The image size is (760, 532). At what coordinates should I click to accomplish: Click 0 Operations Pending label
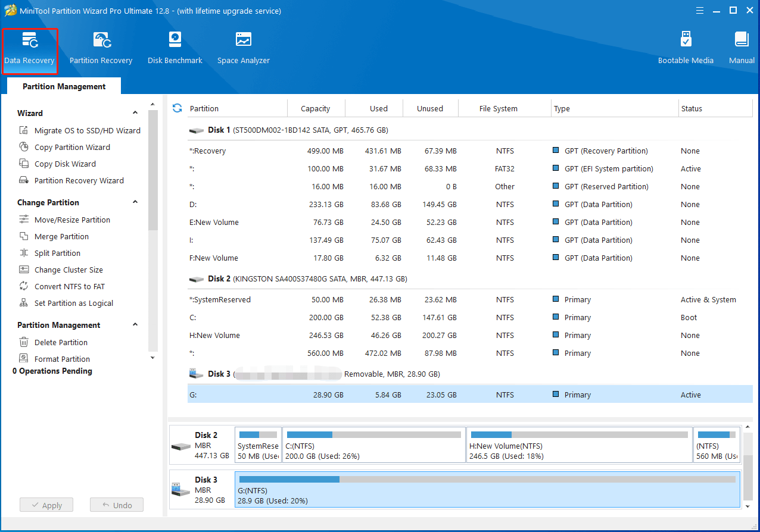(52, 371)
